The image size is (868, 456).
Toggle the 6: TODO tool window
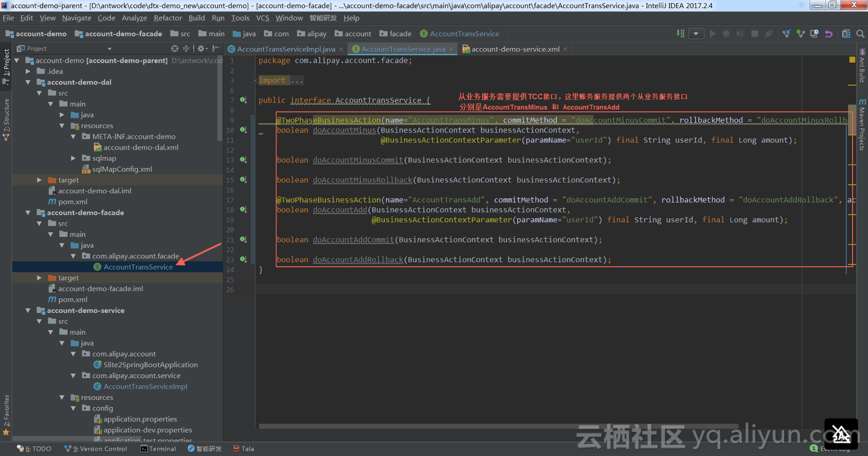(34, 448)
